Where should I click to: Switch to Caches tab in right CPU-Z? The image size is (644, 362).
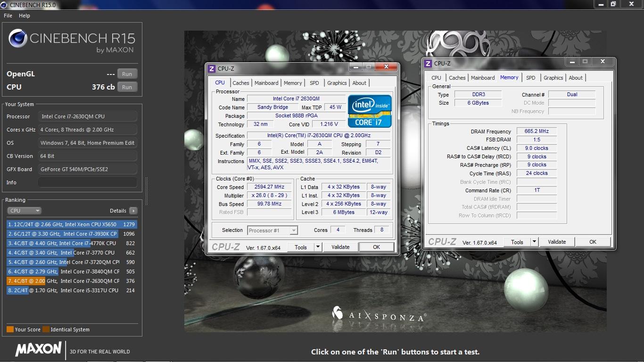coord(457,78)
